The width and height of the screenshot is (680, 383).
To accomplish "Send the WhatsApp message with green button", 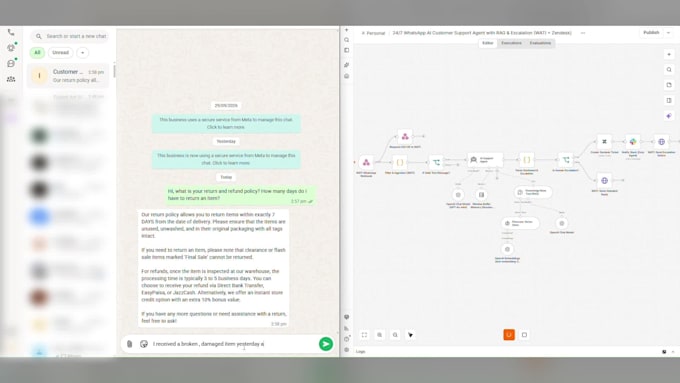I will point(326,344).
